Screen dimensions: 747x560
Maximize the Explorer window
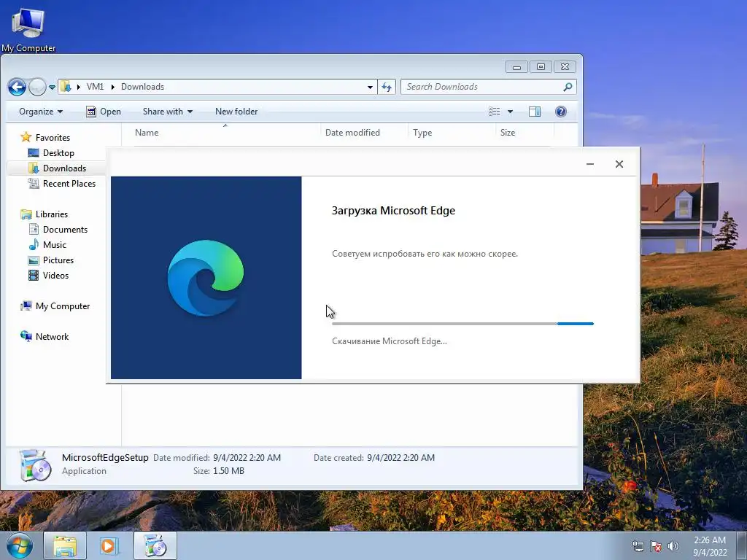[541, 66]
